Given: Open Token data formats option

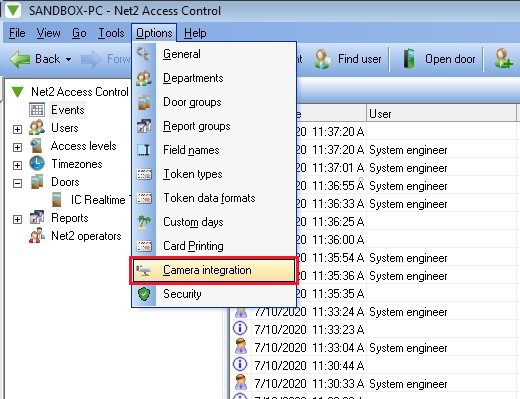Looking at the screenshot, I should point(214,198).
